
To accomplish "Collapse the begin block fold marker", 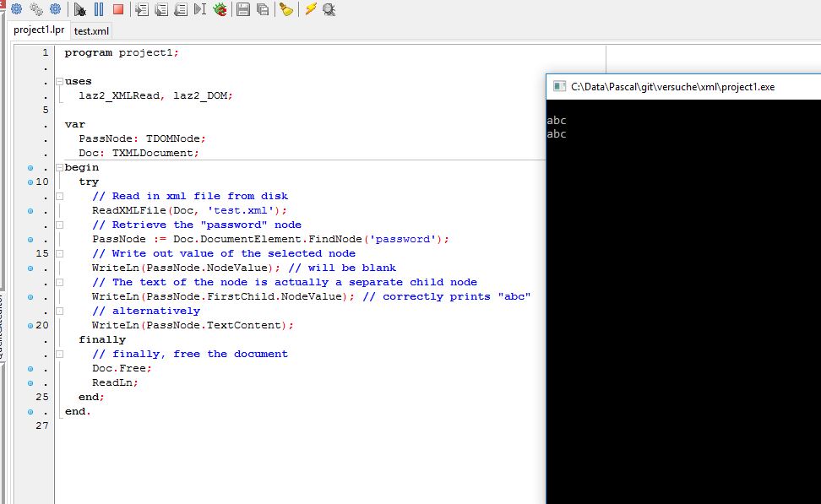I will 58,167.
